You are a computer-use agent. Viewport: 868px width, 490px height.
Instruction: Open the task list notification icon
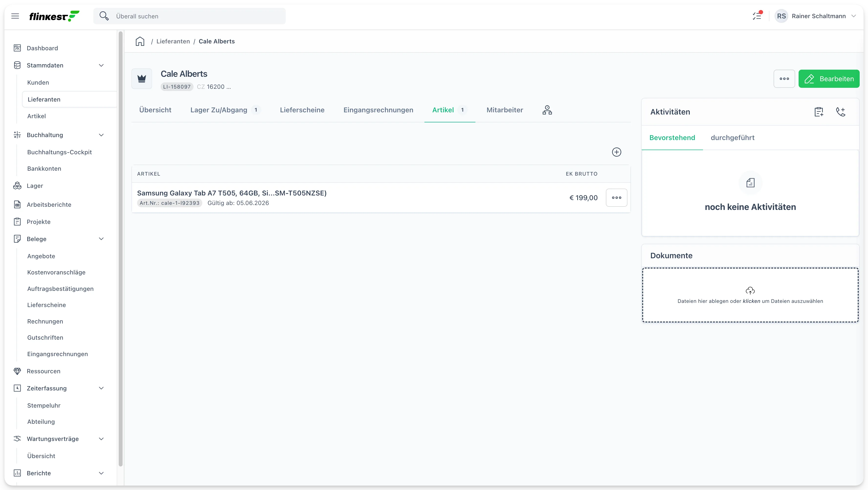click(757, 16)
